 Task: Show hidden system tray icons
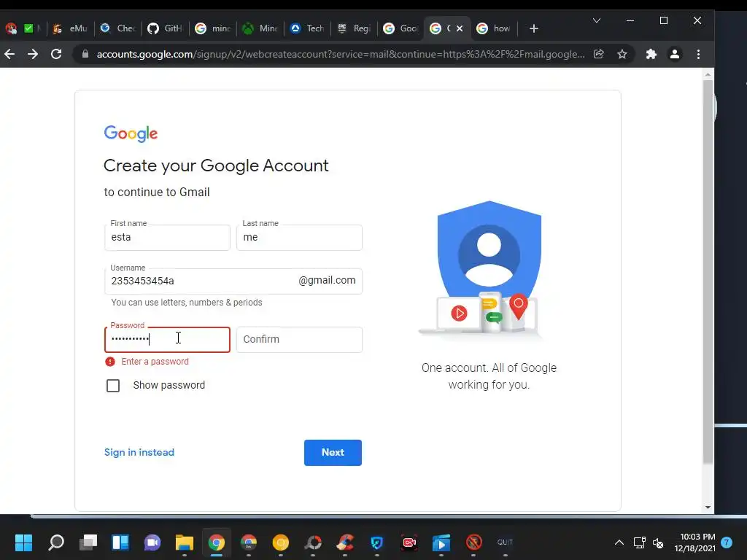(619, 542)
